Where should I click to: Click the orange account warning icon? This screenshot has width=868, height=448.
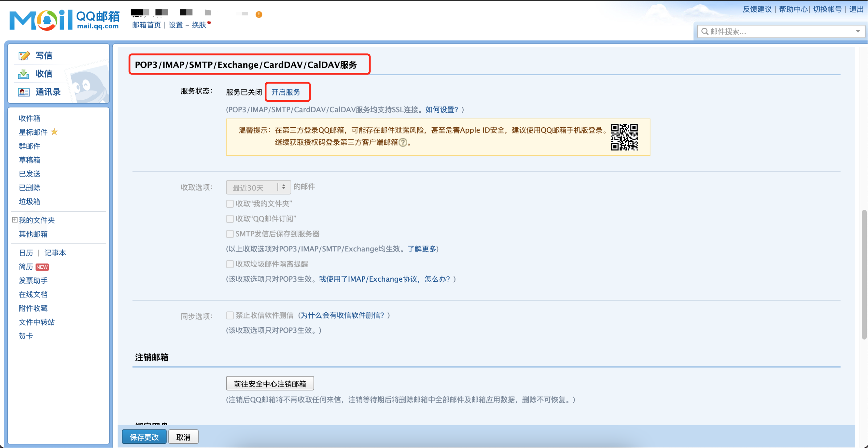click(259, 14)
